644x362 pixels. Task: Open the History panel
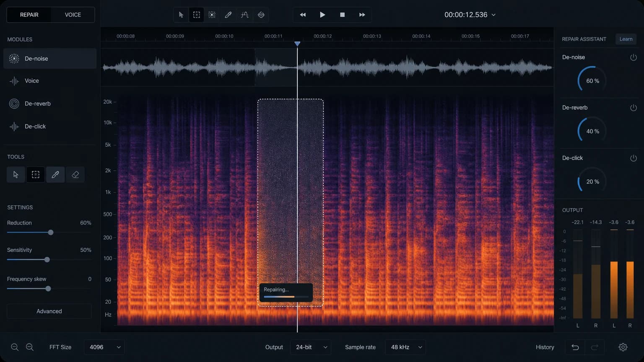(545, 347)
